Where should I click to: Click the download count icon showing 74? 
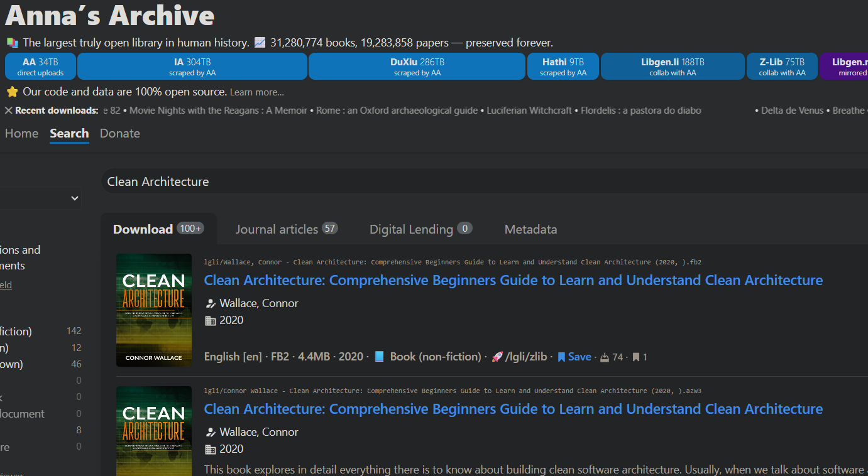(605, 357)
